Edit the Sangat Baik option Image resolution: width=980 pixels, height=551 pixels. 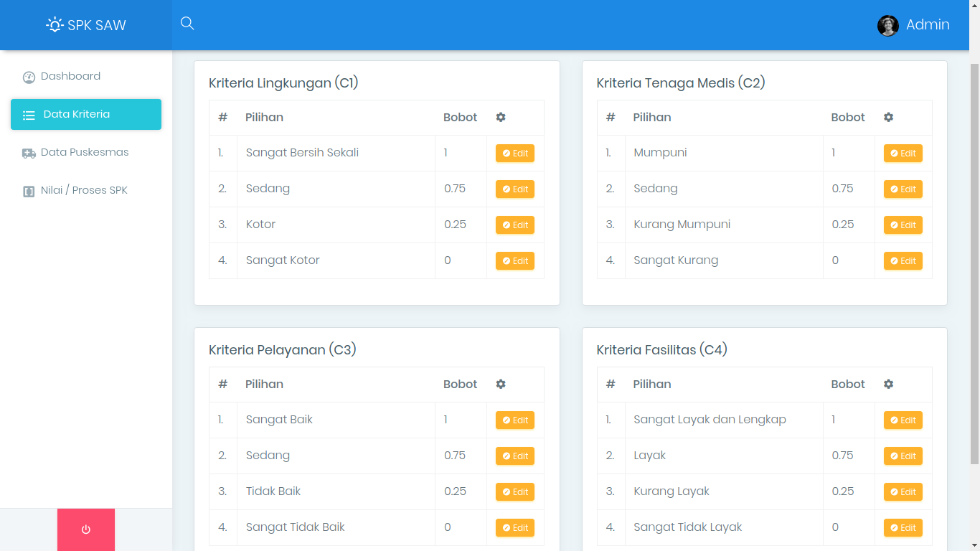[x=515, y=420]
